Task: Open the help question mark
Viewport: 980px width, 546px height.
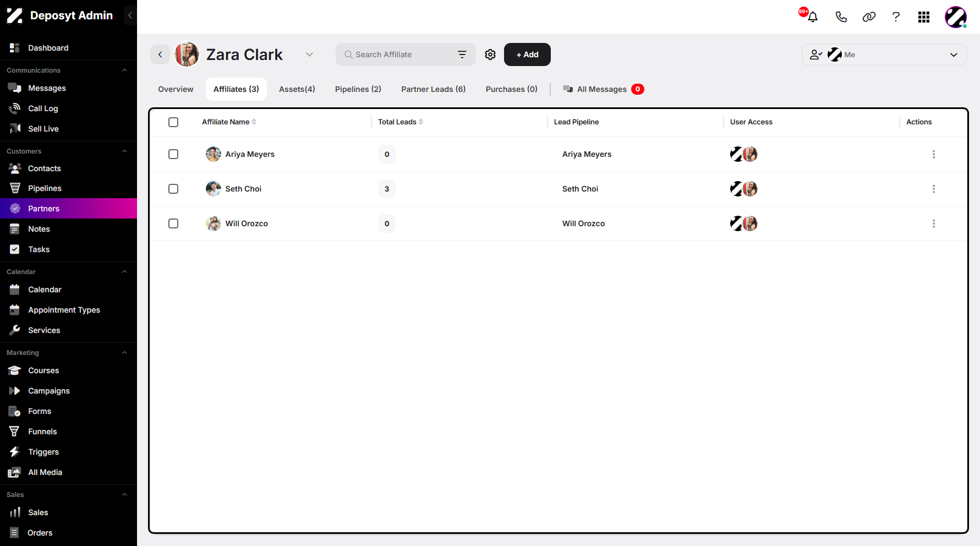Action: 896,17
